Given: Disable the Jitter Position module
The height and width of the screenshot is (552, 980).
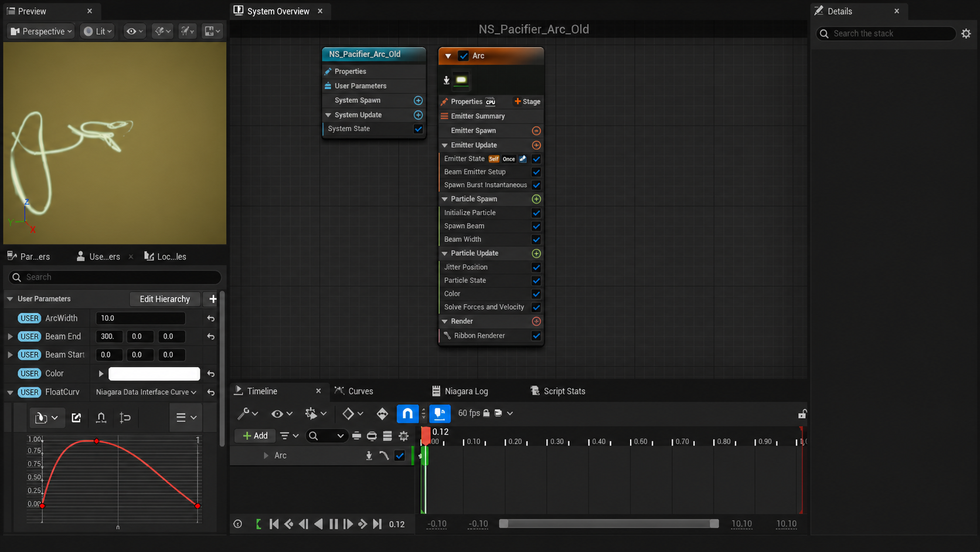Looking at the screenshot, I should (x=536, y=267).
